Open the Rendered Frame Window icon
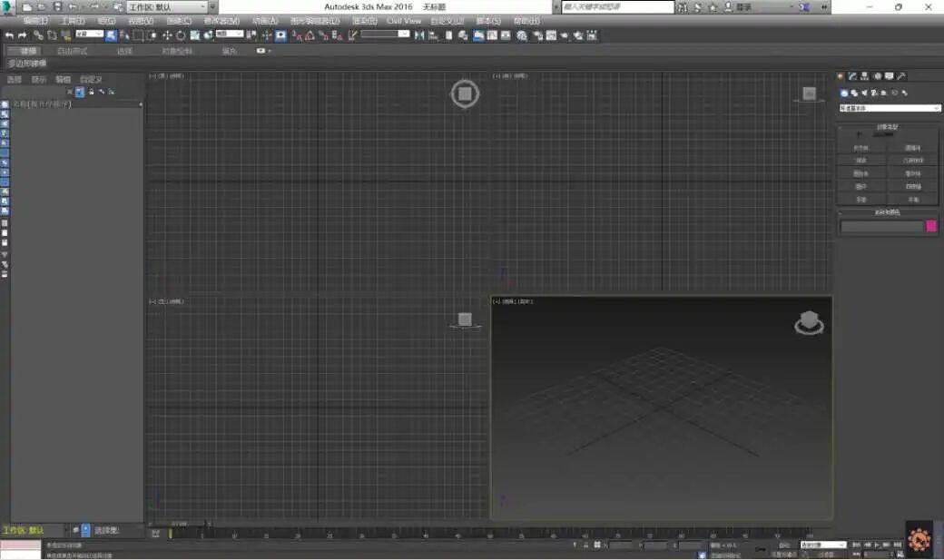Viewport: 944px width, 560px height. pyautogui.click(x=551, y=35)
